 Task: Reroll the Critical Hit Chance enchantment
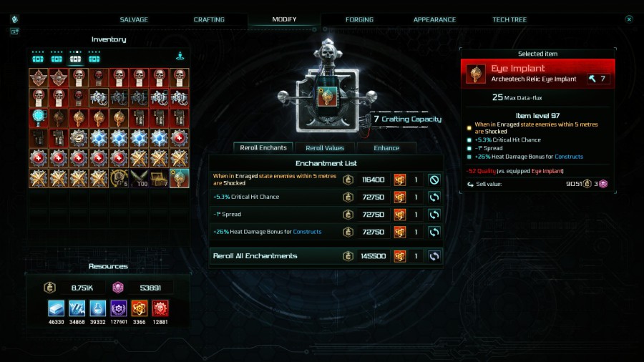pos(434,197)
